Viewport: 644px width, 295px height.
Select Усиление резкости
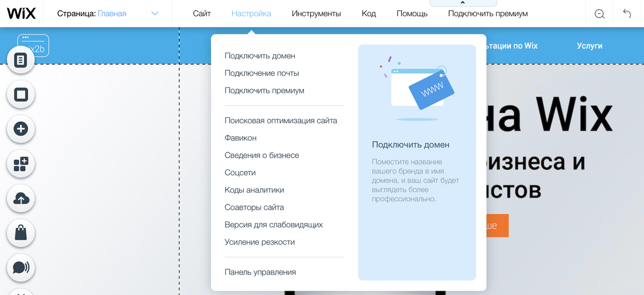260,242
